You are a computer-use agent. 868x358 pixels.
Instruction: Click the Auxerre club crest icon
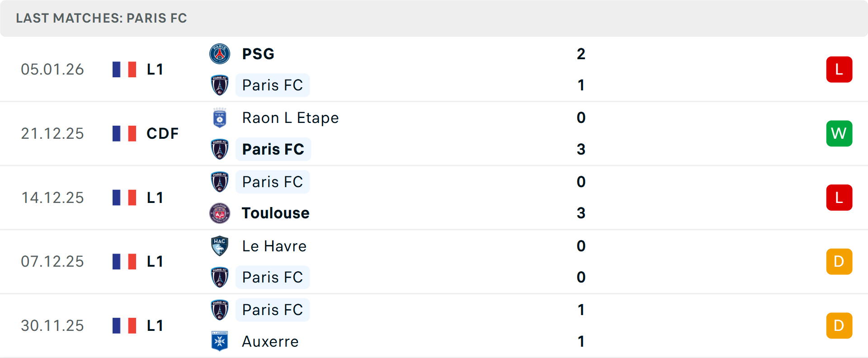[220, 341]
